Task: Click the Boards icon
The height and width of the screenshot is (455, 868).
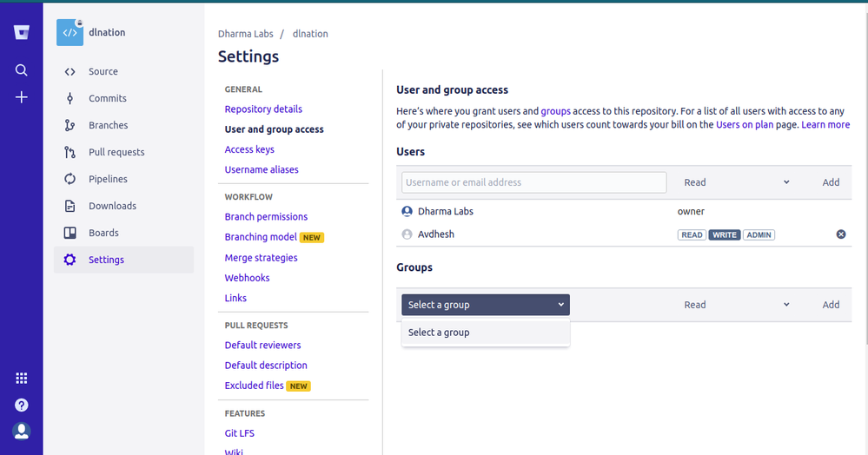Action: tap(70, 233)
